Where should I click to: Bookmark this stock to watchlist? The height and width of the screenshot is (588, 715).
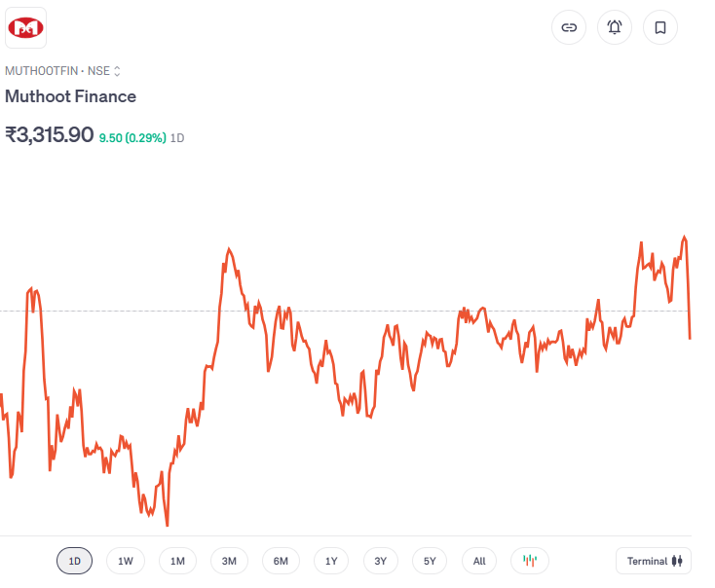point(660,27)
